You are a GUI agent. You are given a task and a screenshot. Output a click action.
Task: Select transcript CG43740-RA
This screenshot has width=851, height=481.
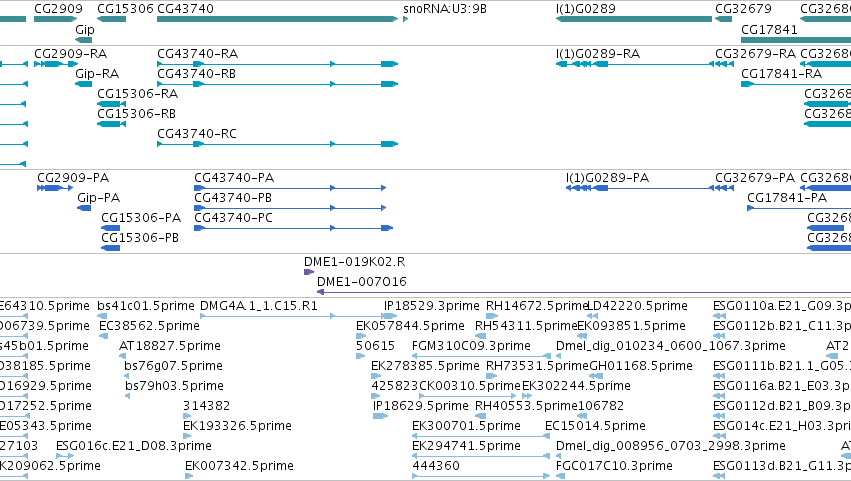point(277,64)
